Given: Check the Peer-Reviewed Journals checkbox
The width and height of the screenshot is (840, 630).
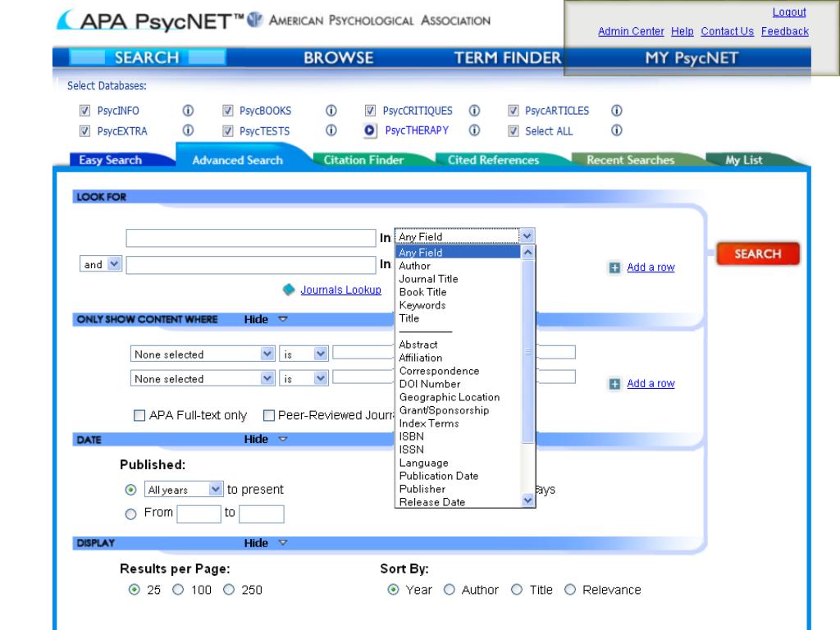Looking at the screenshot, I should tap(269, 415).
